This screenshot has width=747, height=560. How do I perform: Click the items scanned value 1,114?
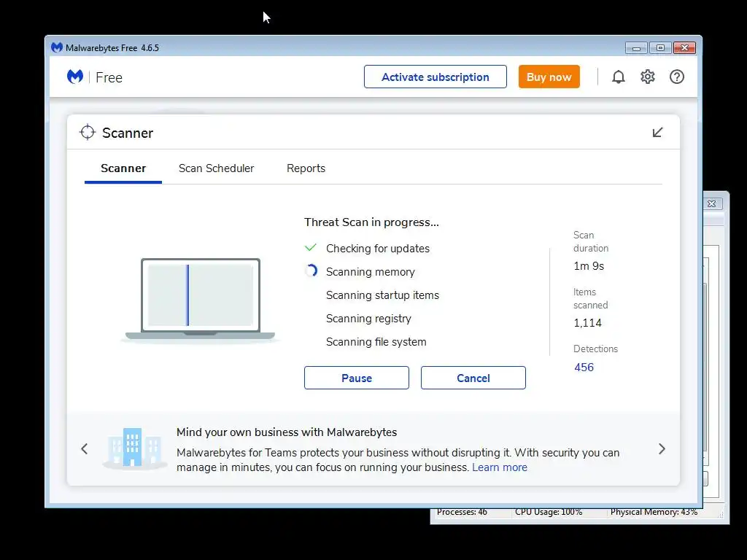[x=587, y=323]
